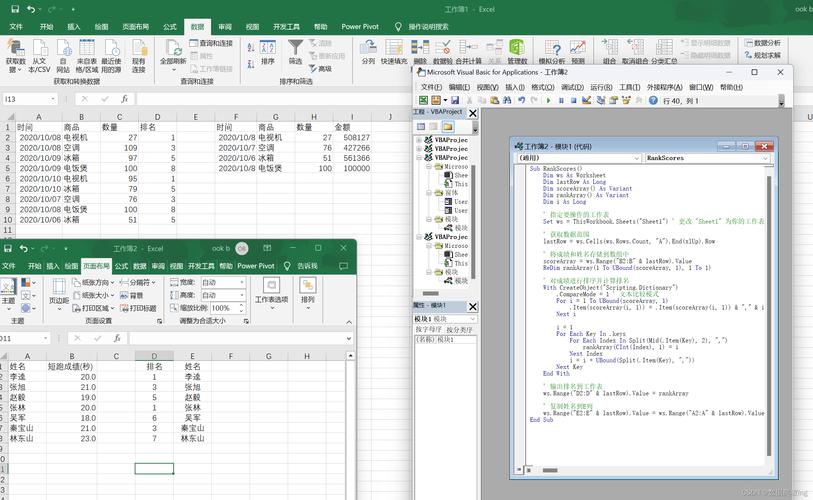The image size is (813, 500).
Task: Switch to the 公式 ribbon tab in 工作簿2
Action: coord(121,266)
